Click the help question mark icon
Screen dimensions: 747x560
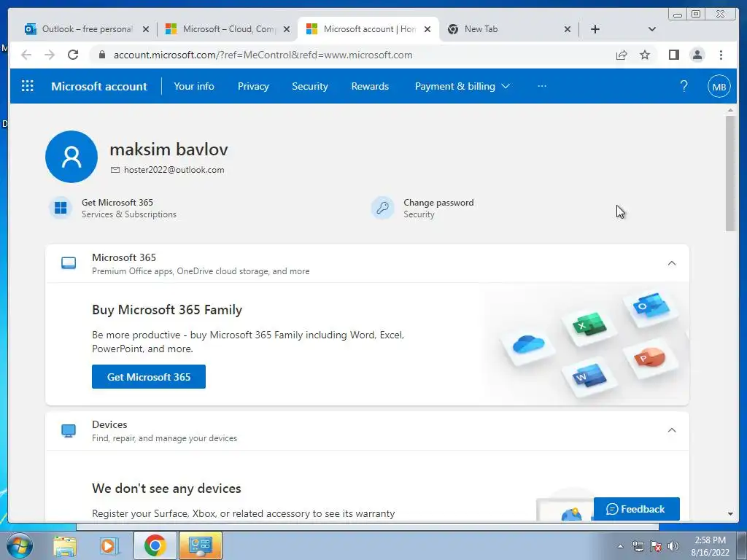click(684, 86)
